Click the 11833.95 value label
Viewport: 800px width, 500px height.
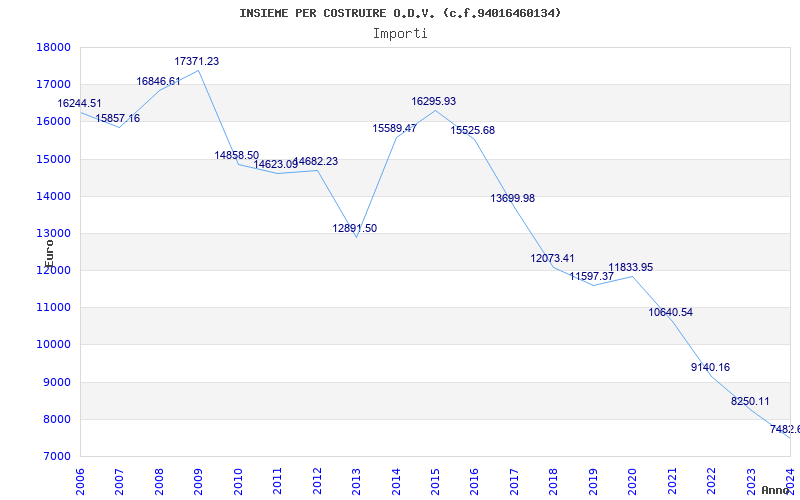point(631,267)
